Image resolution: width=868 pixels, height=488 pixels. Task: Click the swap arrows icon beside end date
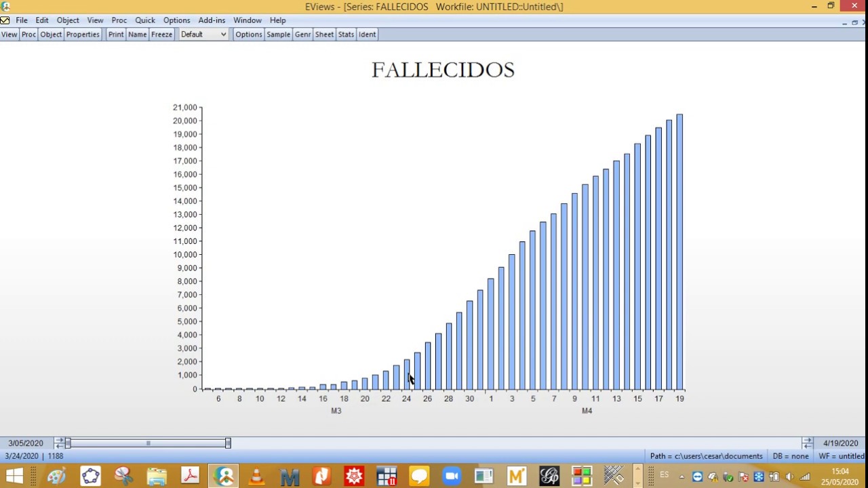[x=807, y=443]
